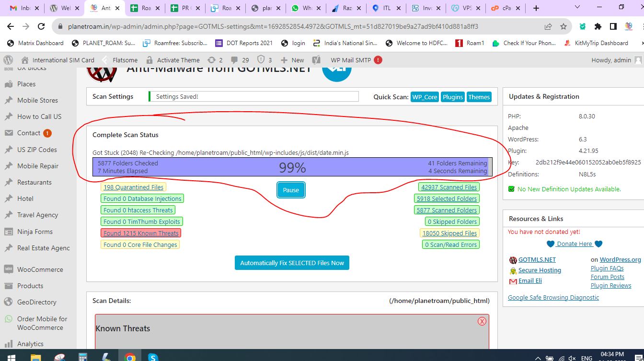Open International SIM Card site home
644x361 pixels.
click(x=58, y=60)
